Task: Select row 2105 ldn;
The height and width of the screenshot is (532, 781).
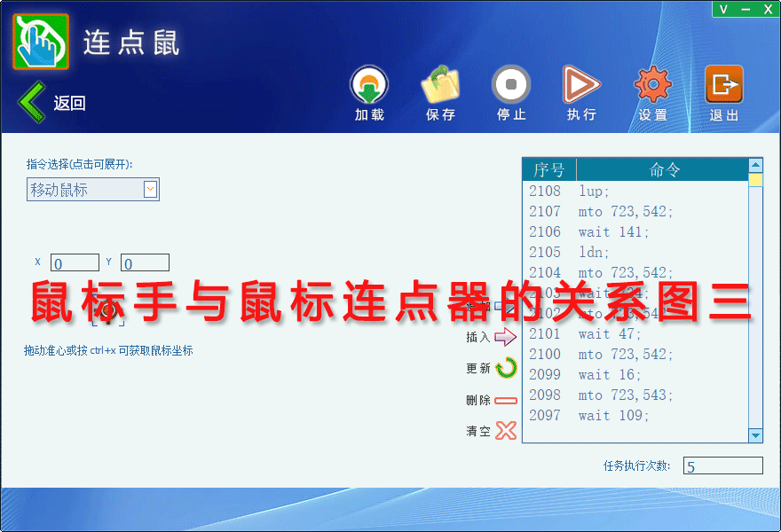Action: click(635, 253)
